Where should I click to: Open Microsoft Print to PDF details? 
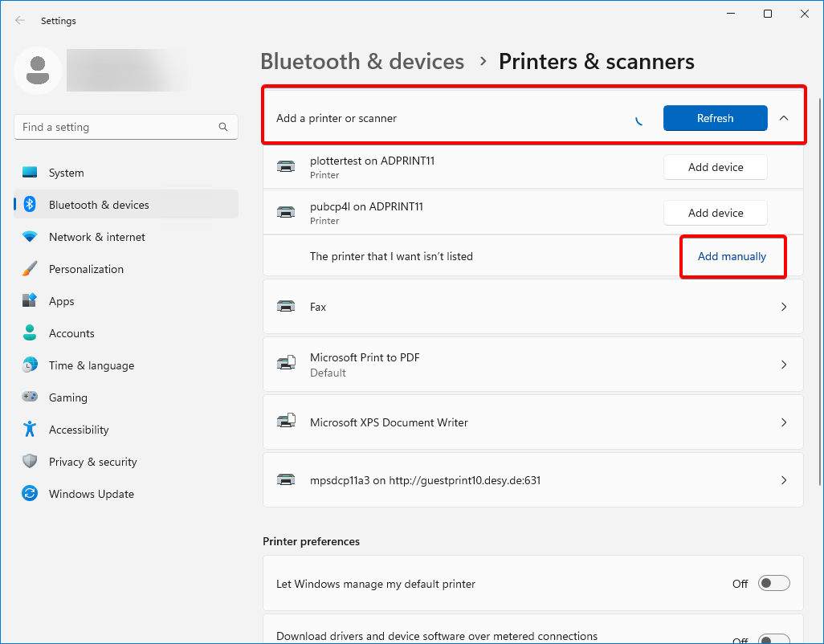pos(532,365)
